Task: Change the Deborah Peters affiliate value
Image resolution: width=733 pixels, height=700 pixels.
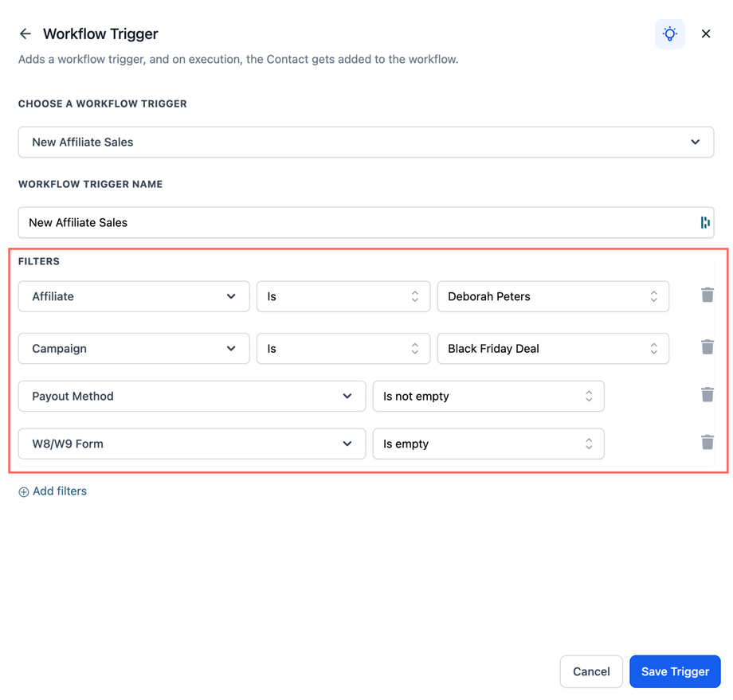Action: tap(552, 296)
